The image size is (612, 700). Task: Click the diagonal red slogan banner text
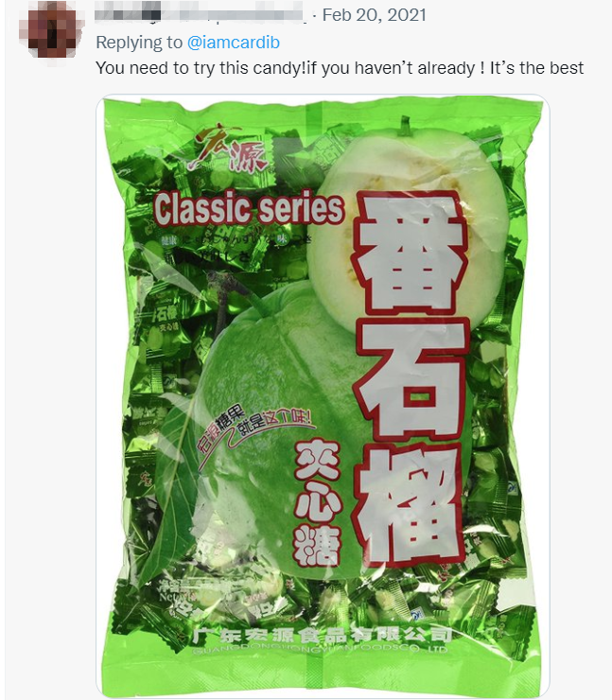[x=254, y=429]
